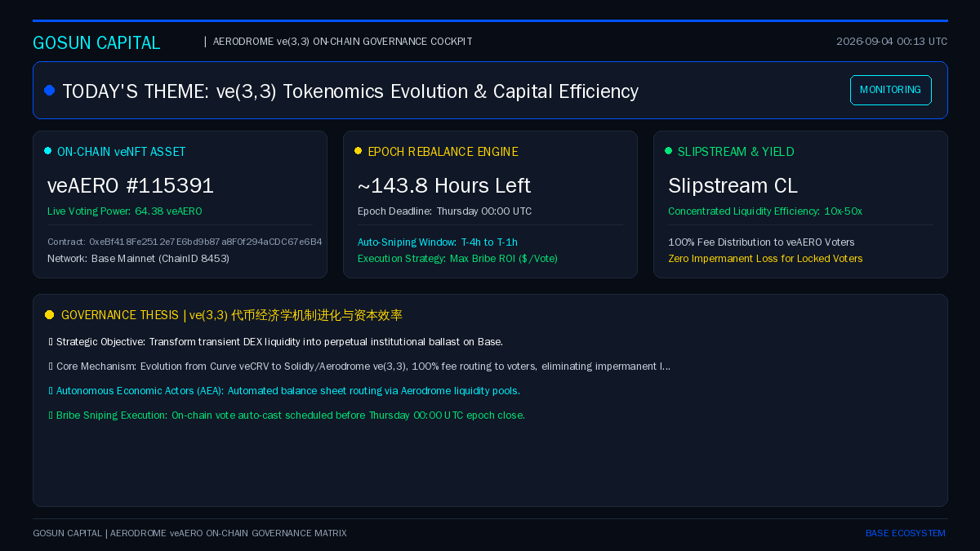980x551 pixels.
Task: Click the ON-CHAIN veNFT ASSET card heading
Action: [122, 152]
